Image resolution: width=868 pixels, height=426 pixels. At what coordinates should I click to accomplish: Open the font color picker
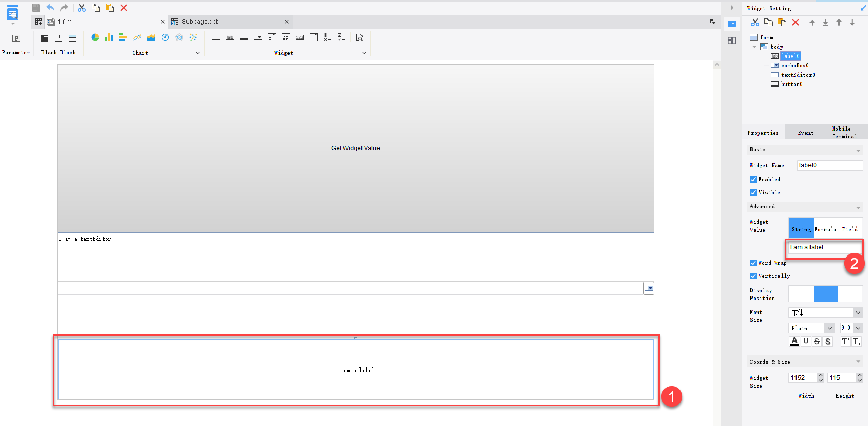point(794,342)
